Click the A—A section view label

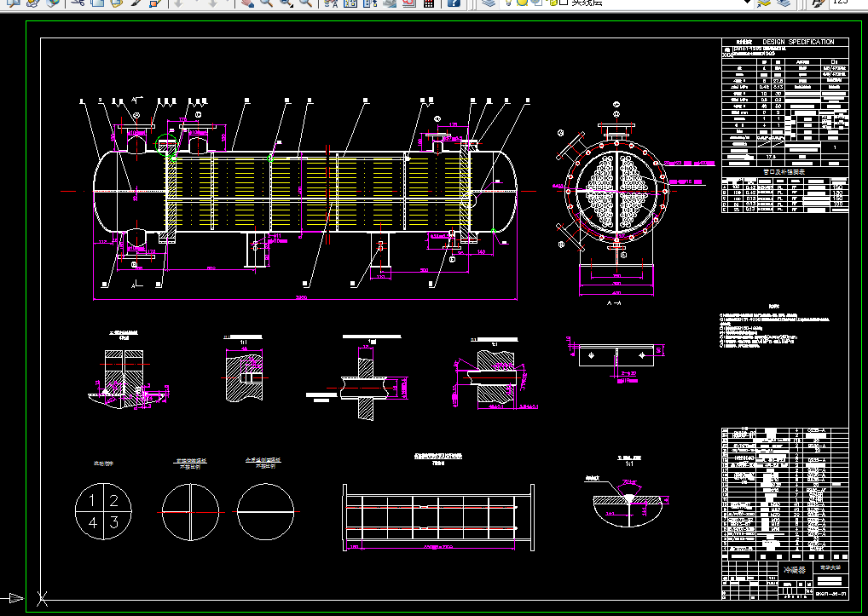[x=614, y=303]
